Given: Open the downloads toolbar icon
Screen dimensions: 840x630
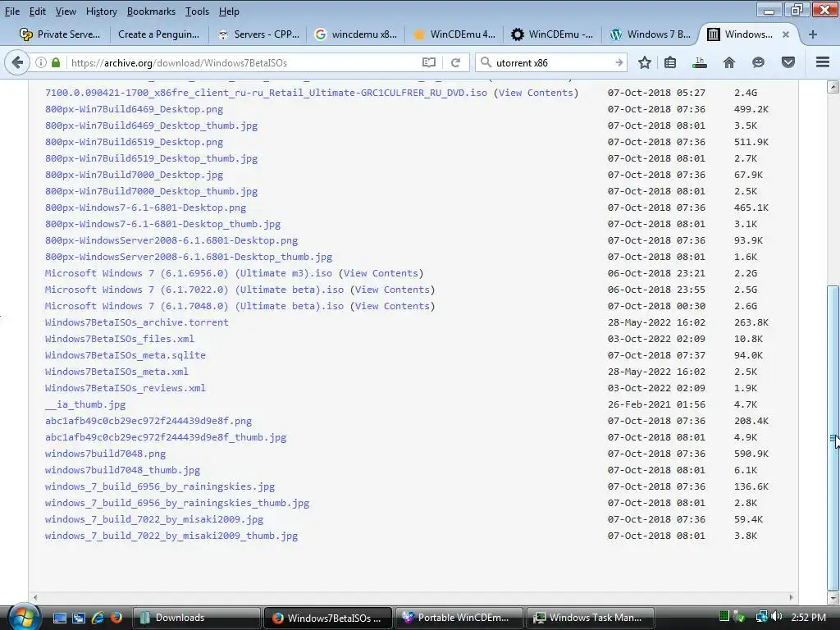Looking at the screenshot, I should click(x=699, y=62).
